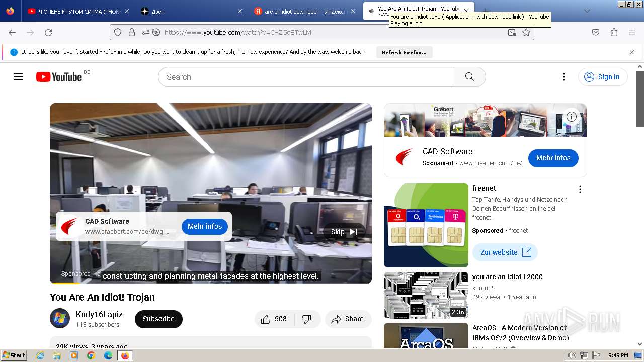
Task: Save page to Pocket
Action: coord(596,32)
